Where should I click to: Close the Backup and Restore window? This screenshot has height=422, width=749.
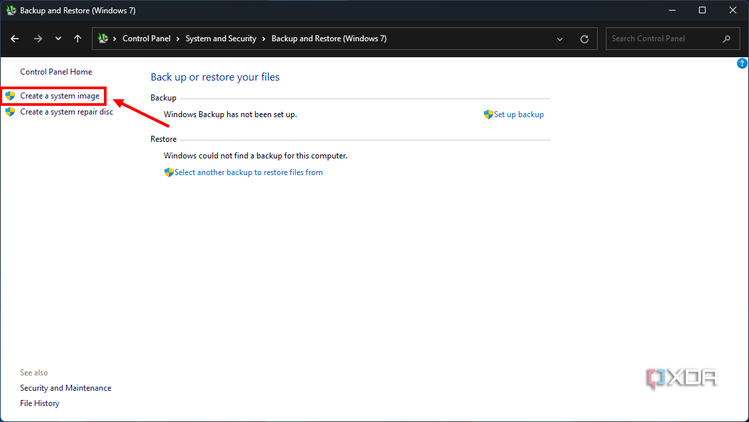[733, 10]
